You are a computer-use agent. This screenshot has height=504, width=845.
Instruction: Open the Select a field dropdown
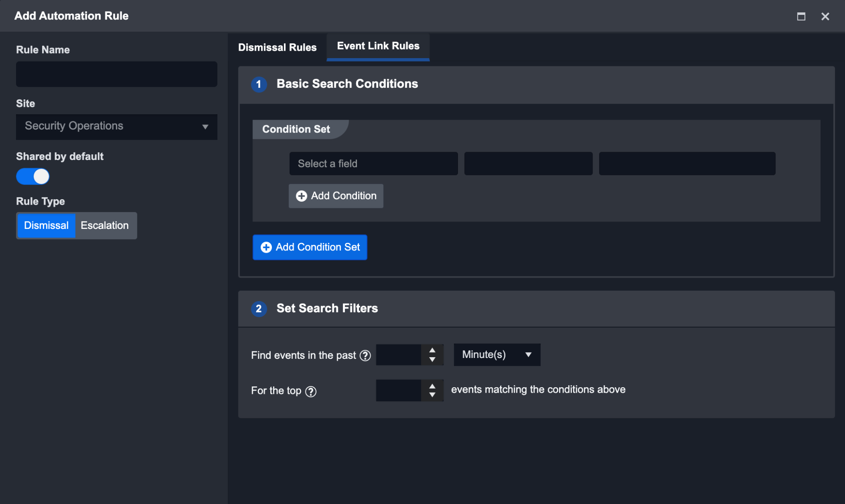(373, 164)
